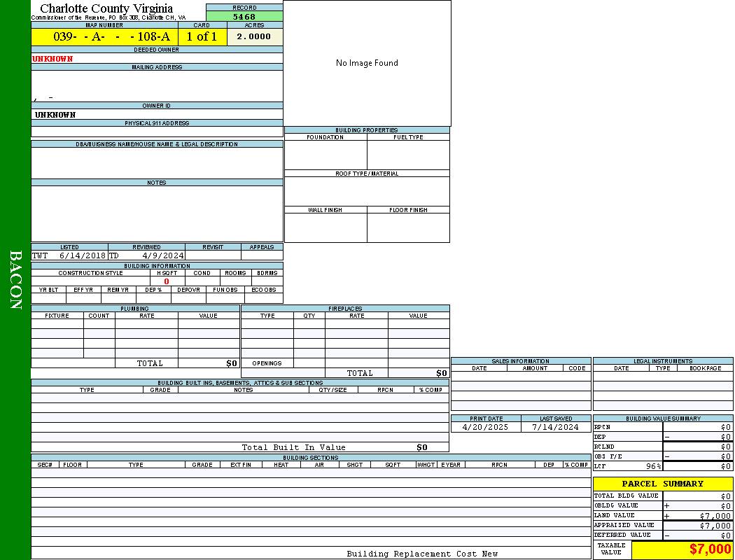Click the owner ID field showing UNKNOWN
The image size is (735, 560).
pyautogui.click(x=55, y=114)
